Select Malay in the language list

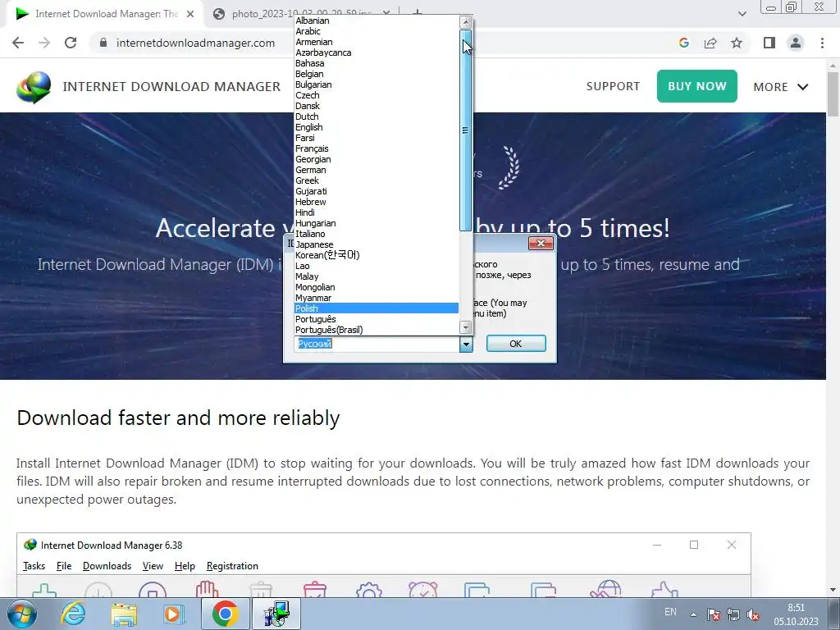pos(376,277)
